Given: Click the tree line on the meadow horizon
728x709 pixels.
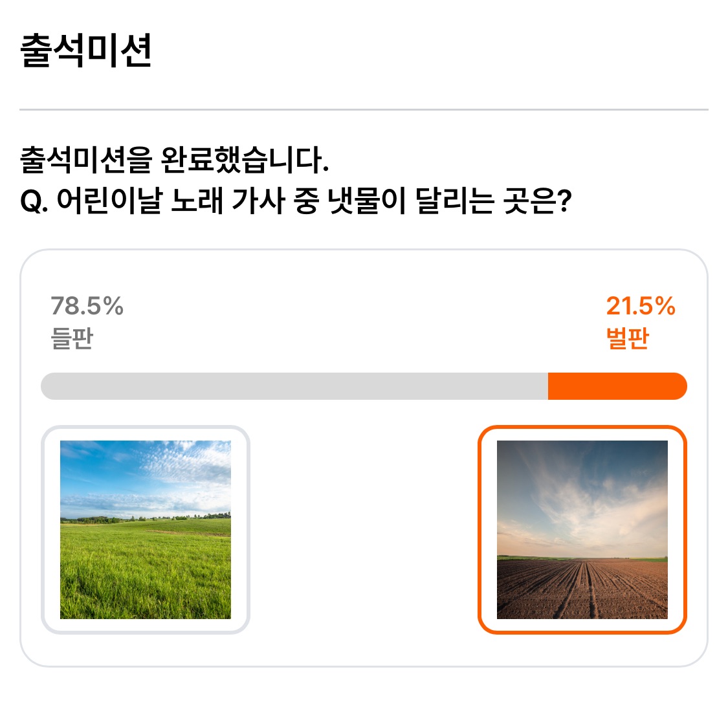Looking at the screenshot, I should pos(146,518).
